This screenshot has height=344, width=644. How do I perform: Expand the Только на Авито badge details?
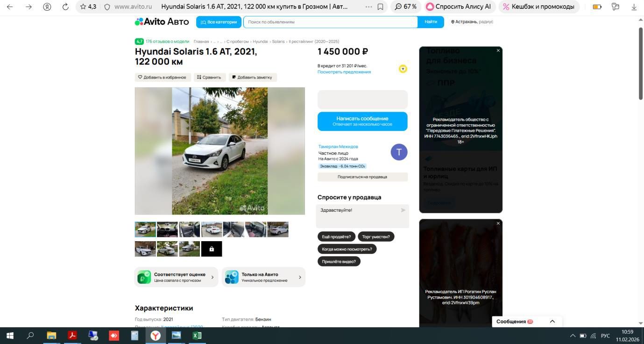click(263, 277)
